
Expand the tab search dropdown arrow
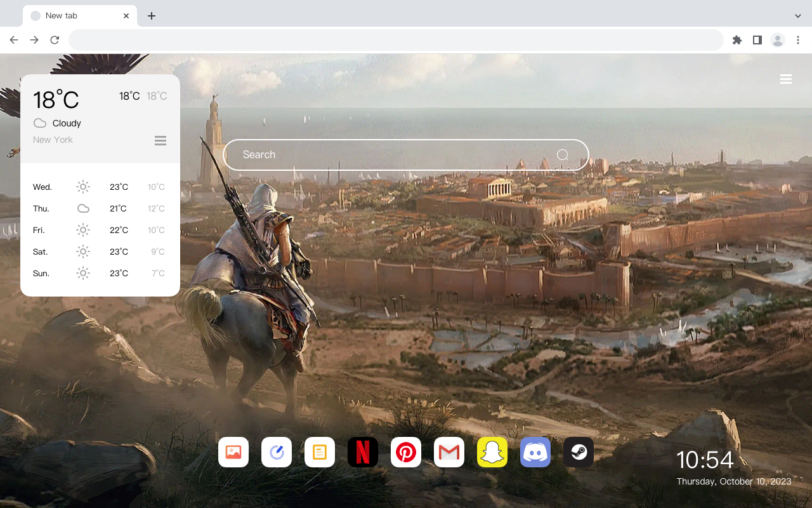tap(798, 16)
